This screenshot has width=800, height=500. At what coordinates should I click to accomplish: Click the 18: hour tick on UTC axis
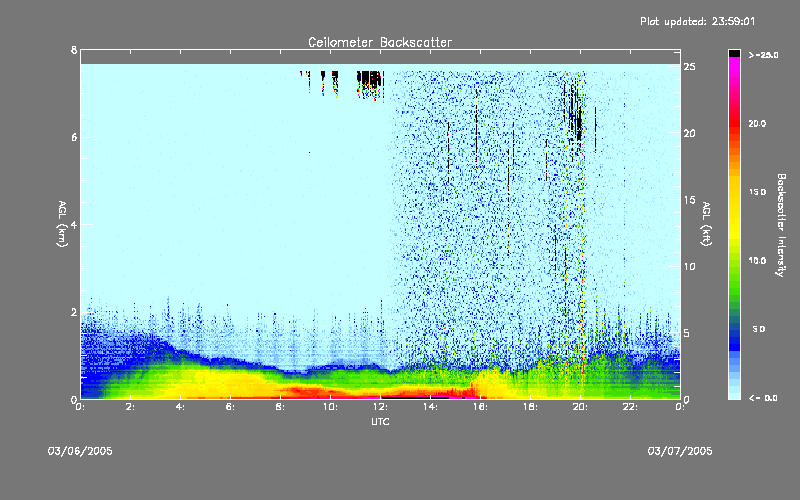pyautogui.click(x=531, y=407)
